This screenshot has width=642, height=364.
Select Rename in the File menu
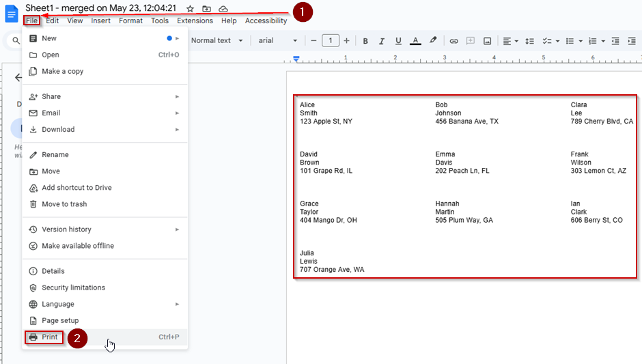(x=104, y=154)
